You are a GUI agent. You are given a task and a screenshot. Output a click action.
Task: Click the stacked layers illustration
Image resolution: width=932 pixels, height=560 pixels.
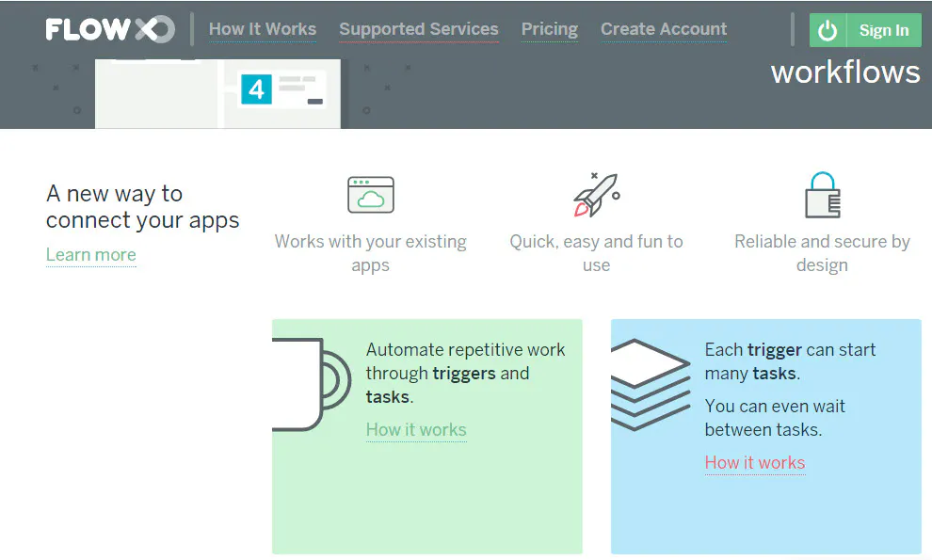pos(651,385)
